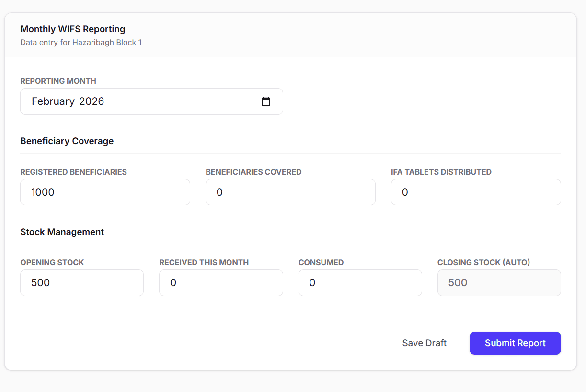This screenshot has width=586, height=392.
Task: Click the auto-calculated Closing Stock field
Action: [499, 283]
